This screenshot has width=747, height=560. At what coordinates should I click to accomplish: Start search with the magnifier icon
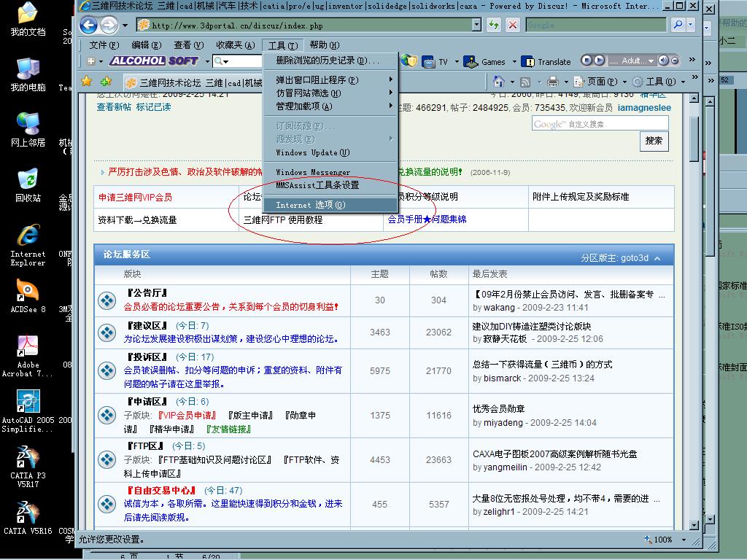pyautogui.click(x=678, y=25)
